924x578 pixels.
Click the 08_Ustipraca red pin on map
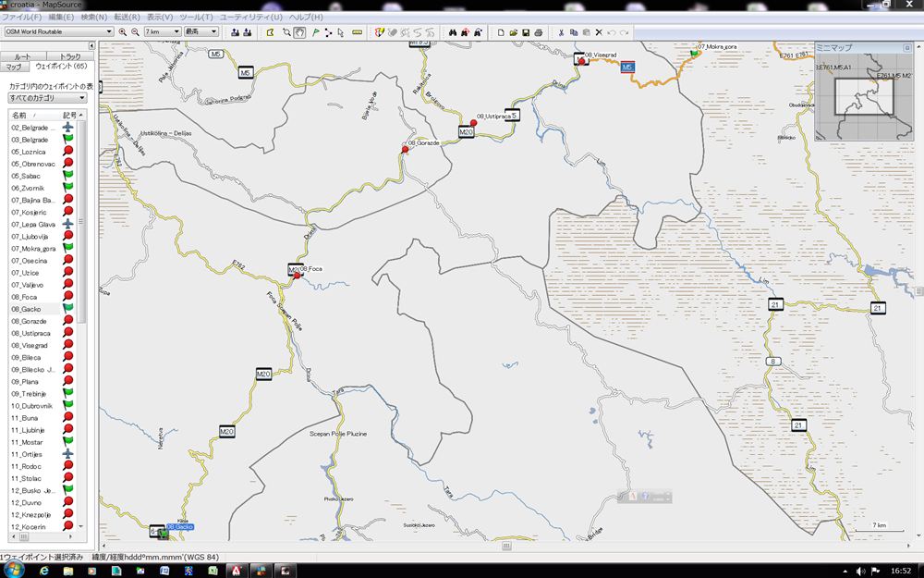click(x=473, y=123)
